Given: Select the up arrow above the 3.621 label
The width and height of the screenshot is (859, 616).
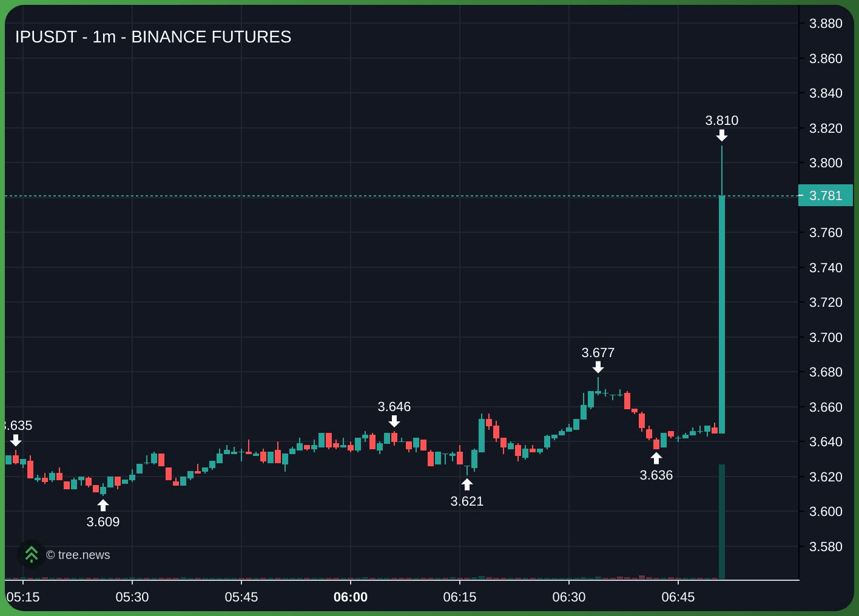Looking at the screenshot, I should pyautogui.click(x=467, y=484).
